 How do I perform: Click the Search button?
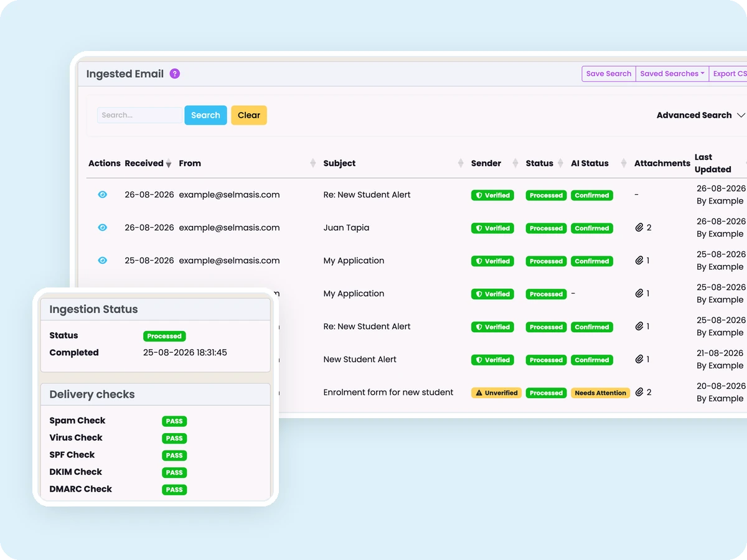[x=205, y=115]
